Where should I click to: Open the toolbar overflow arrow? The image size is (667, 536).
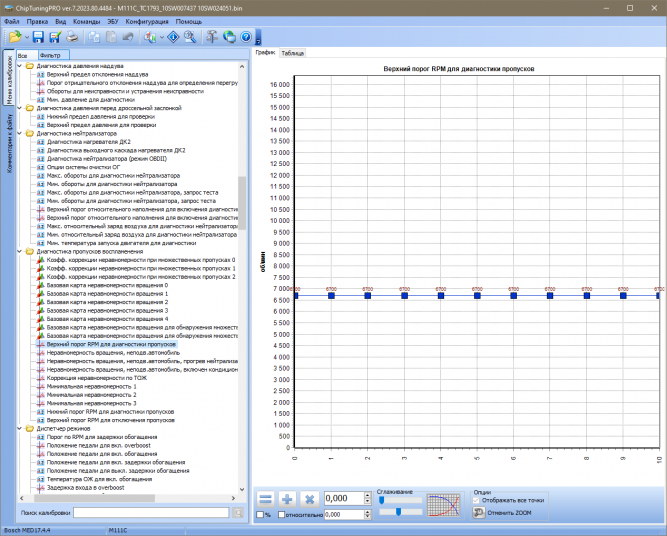click(x=258, y=37)
